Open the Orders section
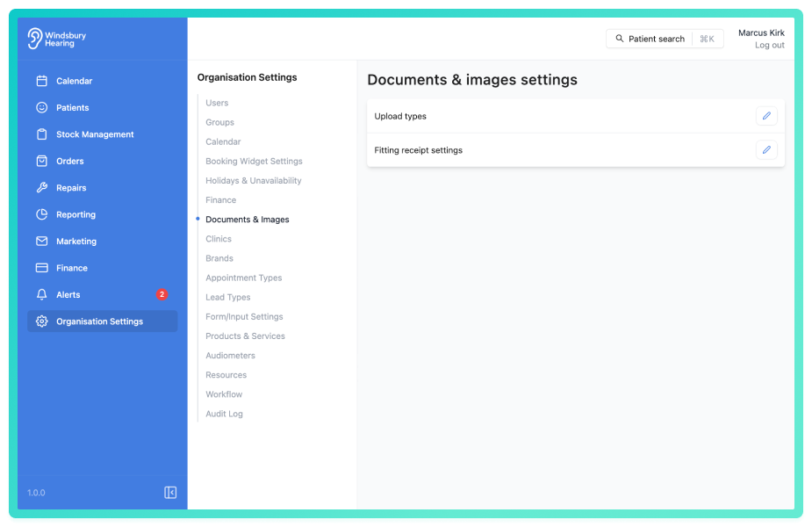Screen dimensions: 812x527 (70, 161)
